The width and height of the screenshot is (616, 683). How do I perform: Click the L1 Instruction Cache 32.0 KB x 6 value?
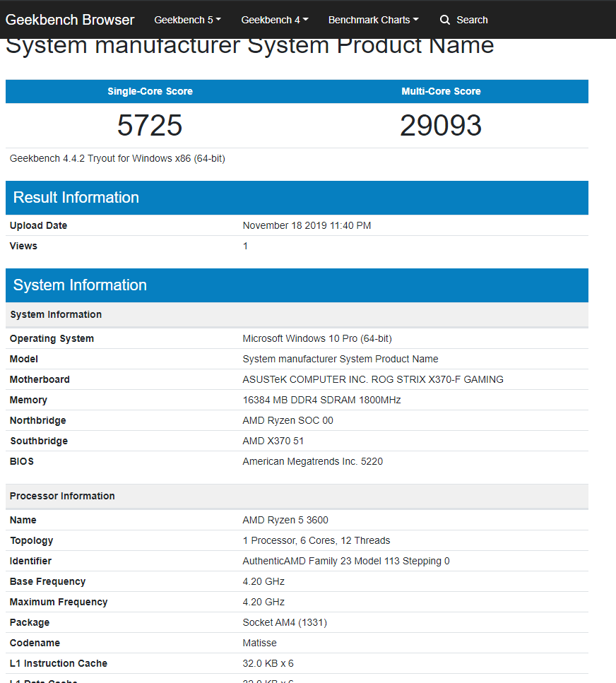pyautogui.click(x=268, y=663)
